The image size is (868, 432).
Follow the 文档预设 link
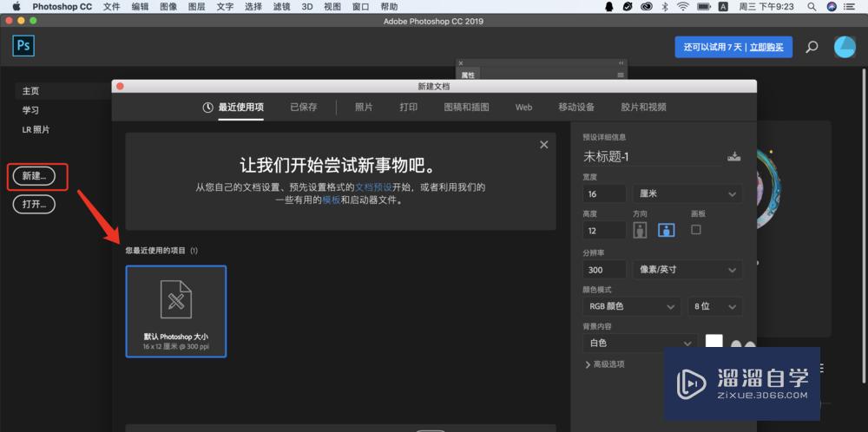[x=373, y=187]
